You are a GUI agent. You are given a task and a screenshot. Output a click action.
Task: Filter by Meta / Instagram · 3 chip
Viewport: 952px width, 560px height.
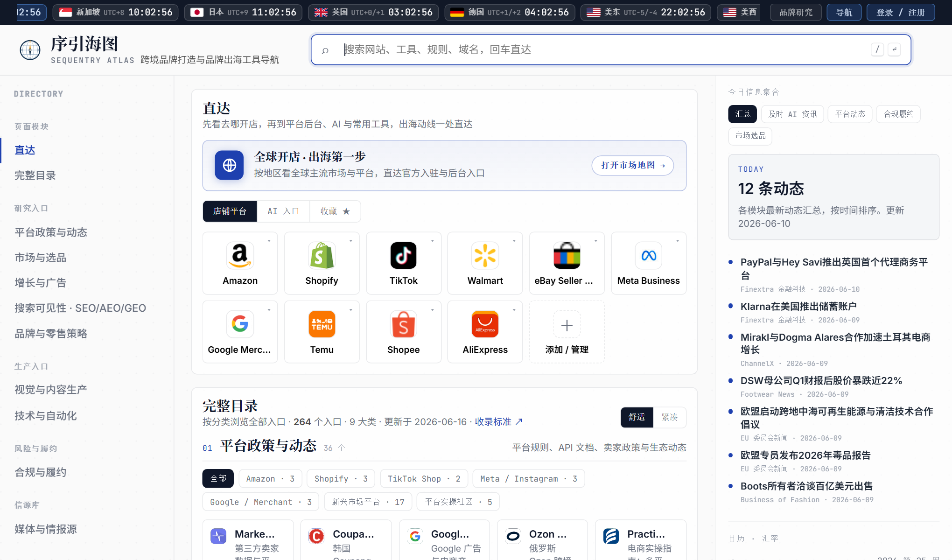click(529, 478)
